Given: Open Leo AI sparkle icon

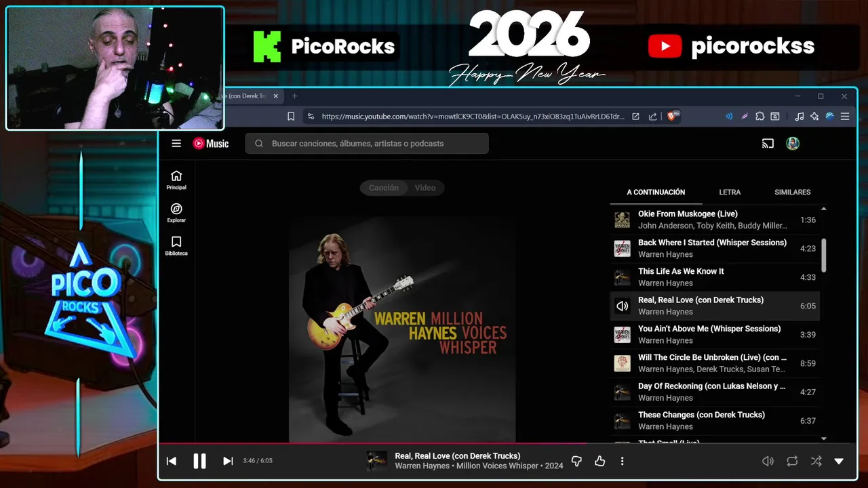Looking at the screenshot, I should pos(814,117).
